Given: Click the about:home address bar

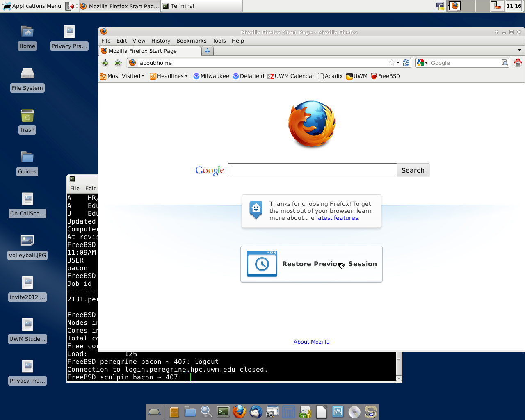Looking at the screenshot, I should [x=262, y=63].
